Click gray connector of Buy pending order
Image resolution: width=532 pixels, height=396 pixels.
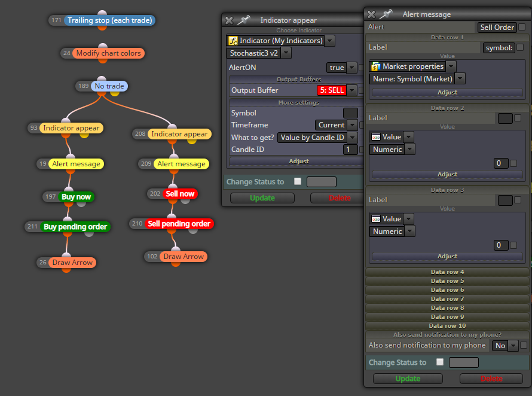pos(89,233)
